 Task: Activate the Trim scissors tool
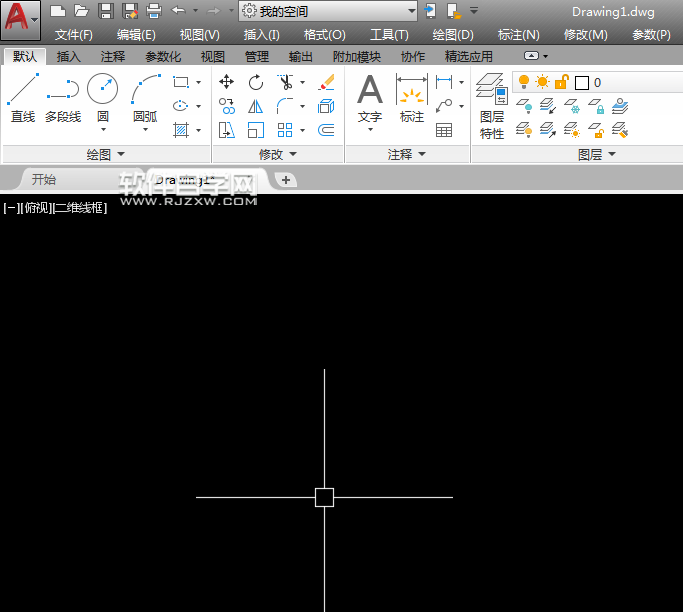click(x=285, y=82)
